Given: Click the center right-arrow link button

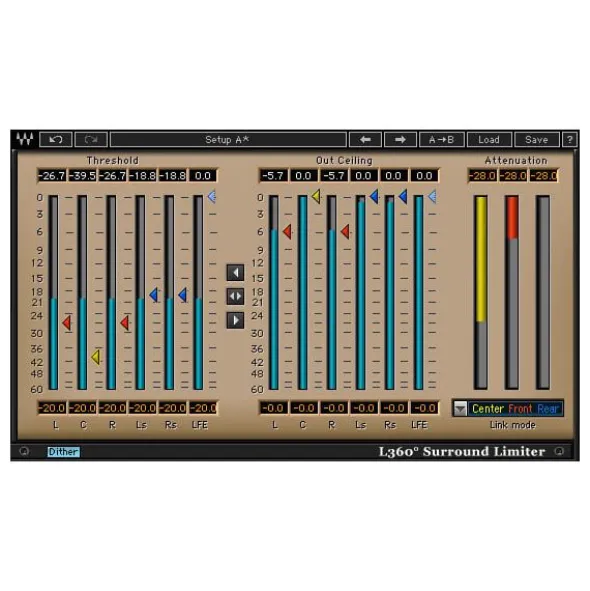Looking at the screenshot, I should tap(235, 320).
